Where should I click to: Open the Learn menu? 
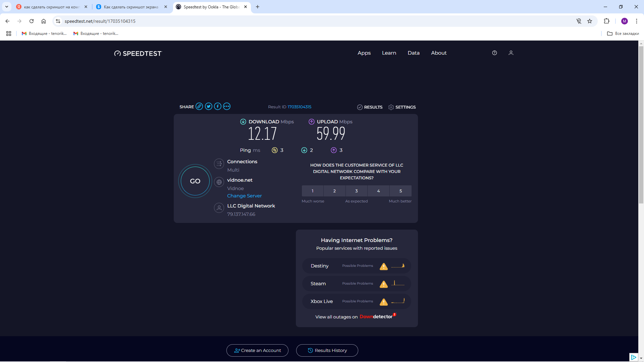[x=389, y=53]
